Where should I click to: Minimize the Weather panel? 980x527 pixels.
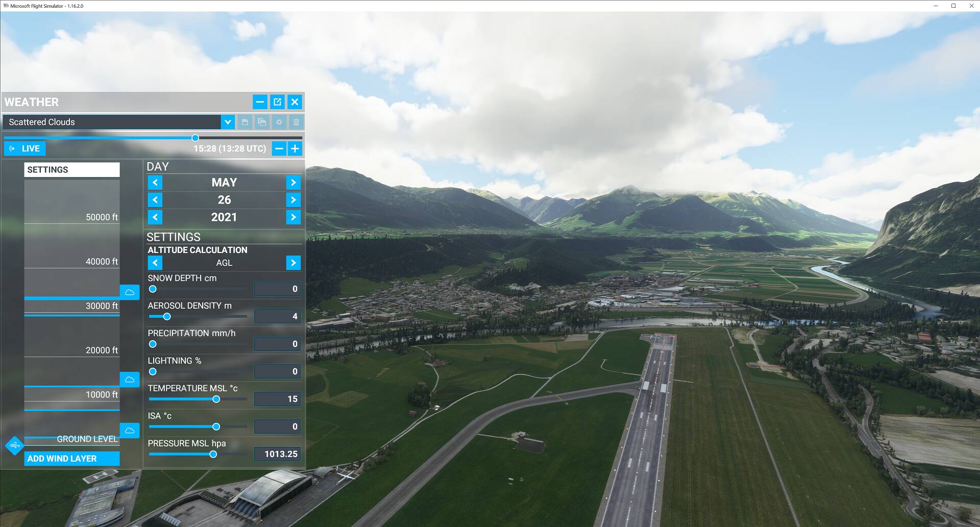[x=260, y=102]
